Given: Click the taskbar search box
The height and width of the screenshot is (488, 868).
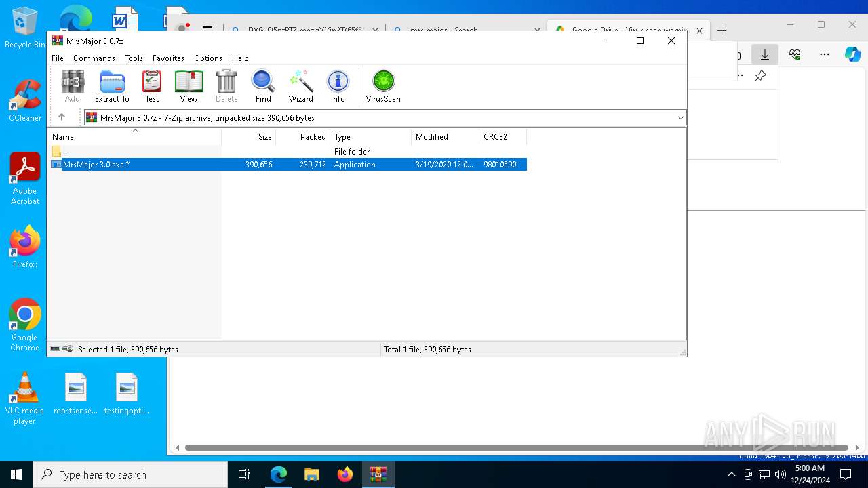Looking at the screenshot, I should pyautogui.click(x=130, y=474).
